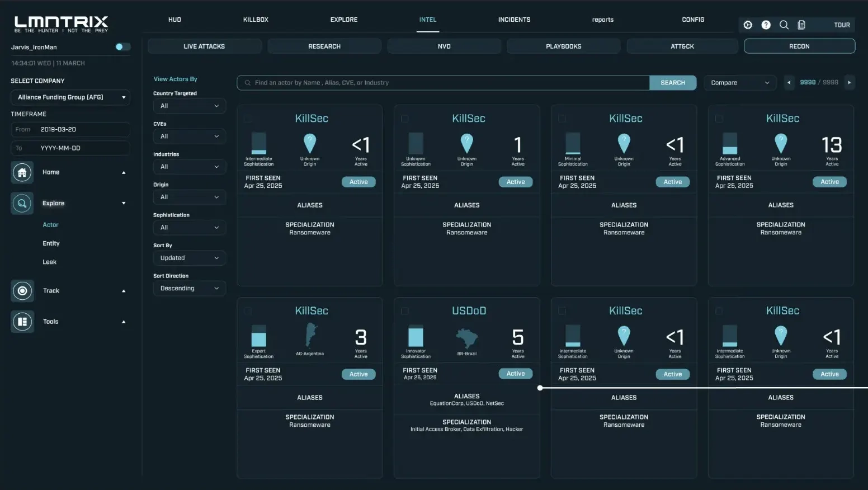Check the Unknown Sophistication KillSec card checkbox

(x=405, y=119)
